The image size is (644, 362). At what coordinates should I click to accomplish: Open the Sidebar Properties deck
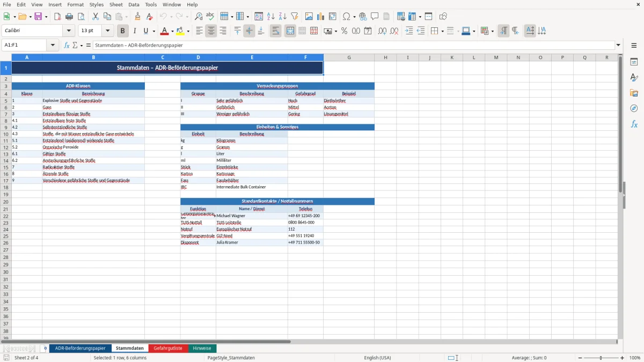tap(634, 62)
